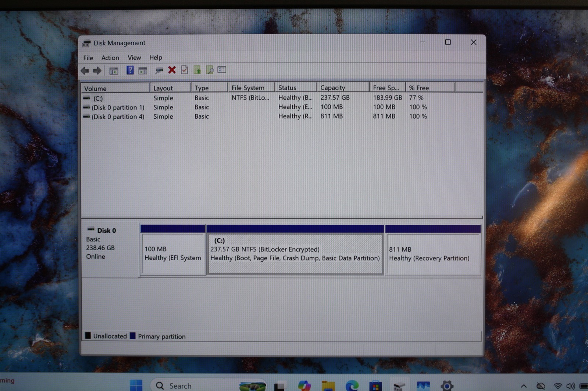Open Help with the blue question mark icon
This screenshot has width=588, height=391.
[x=130, y=70]
